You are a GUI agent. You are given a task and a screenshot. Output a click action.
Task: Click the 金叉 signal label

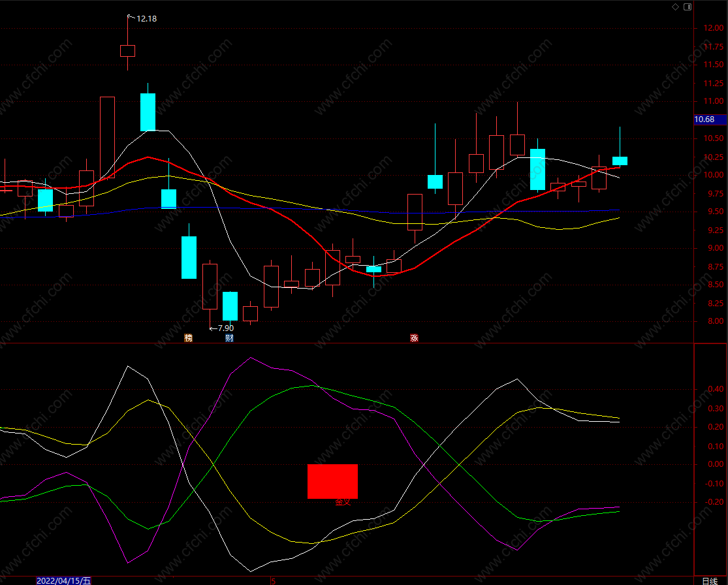click(343, 502)
